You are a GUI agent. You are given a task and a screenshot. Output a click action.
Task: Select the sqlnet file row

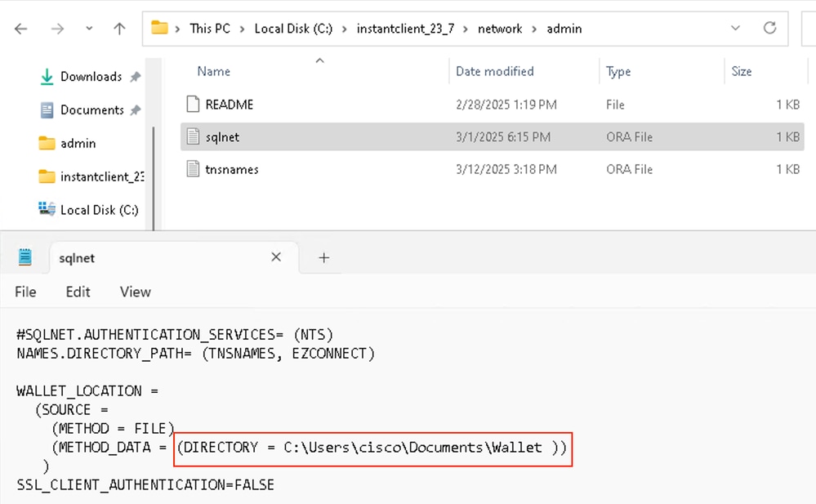493,137
